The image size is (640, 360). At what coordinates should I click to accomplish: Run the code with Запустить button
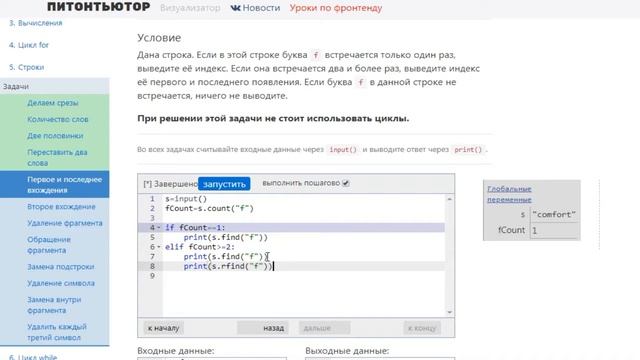[x=224, y=184]
